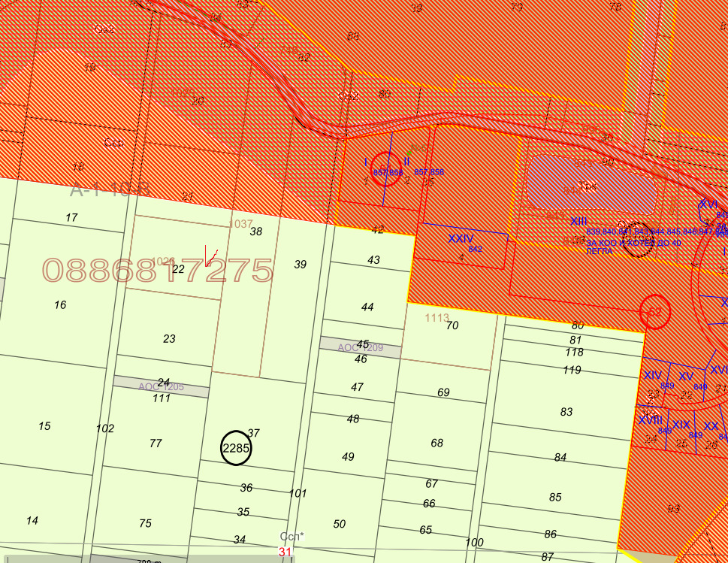Click parcel 70 labeled 1113
Image resolution: width=728 pixels, height=563 pixels.
[x=452, y=325]
